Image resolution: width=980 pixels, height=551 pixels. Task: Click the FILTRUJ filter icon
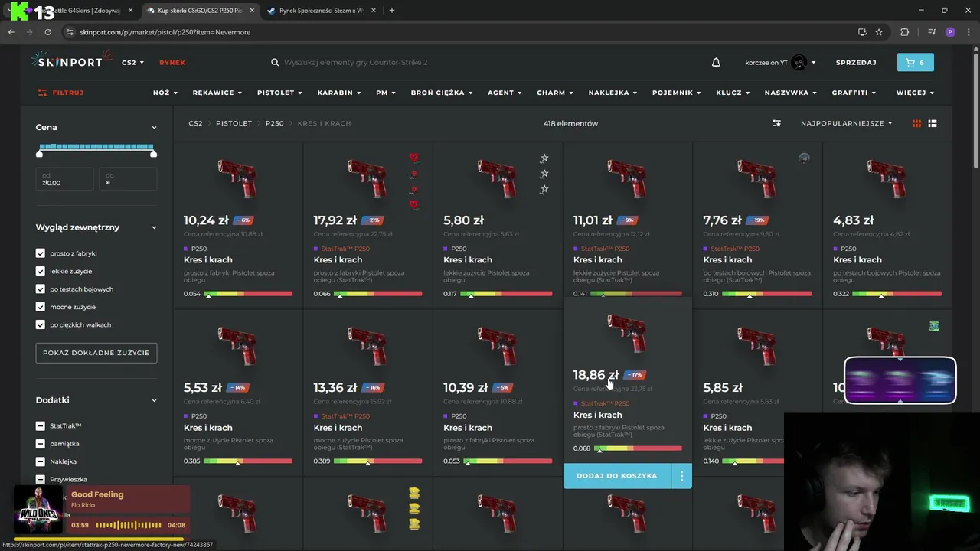point(42,93)
